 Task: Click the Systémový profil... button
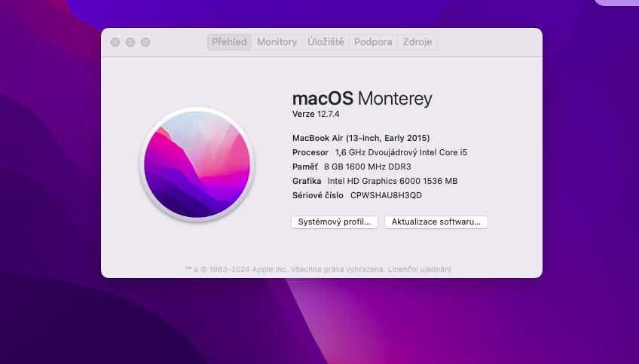(x=334, y=222)
